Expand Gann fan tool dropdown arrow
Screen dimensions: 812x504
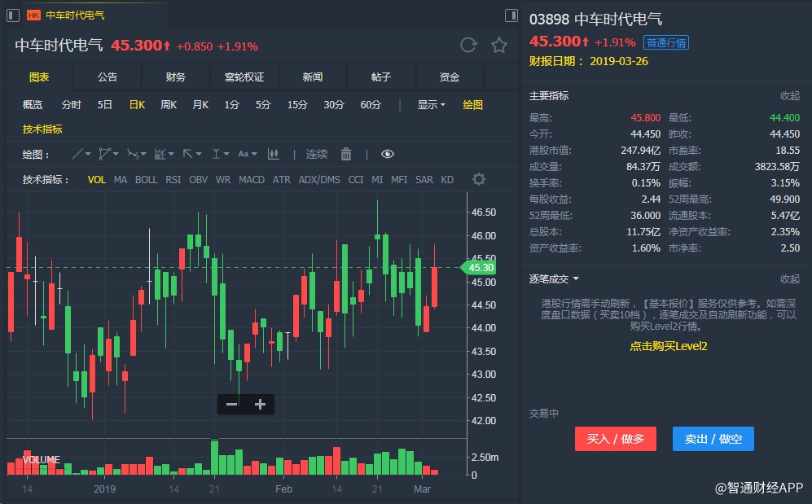tap(171, 154)
